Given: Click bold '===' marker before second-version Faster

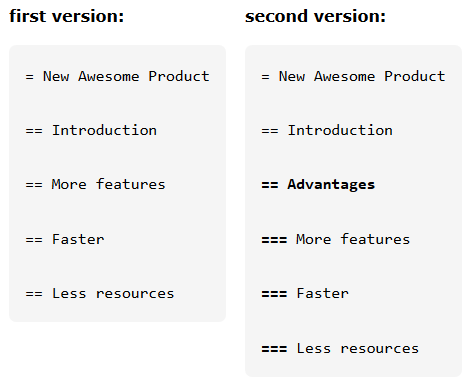Looking at the screenshot, I should [x=274, y=294].
